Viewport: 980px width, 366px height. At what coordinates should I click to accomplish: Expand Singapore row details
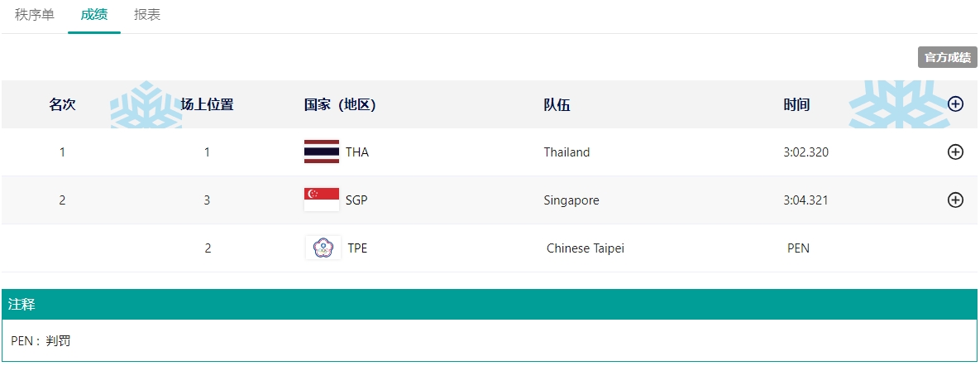pyautogui.click(x=955, y=200)
